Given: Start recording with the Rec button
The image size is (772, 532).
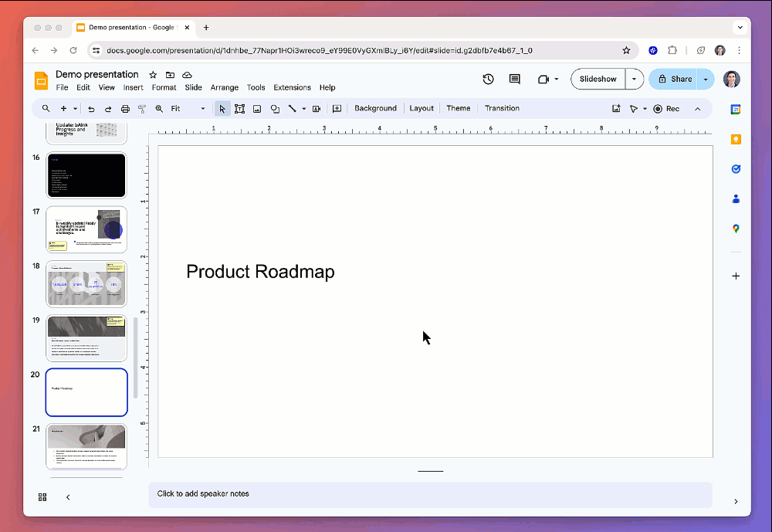Looking at the screenshot, I should 665,108.
